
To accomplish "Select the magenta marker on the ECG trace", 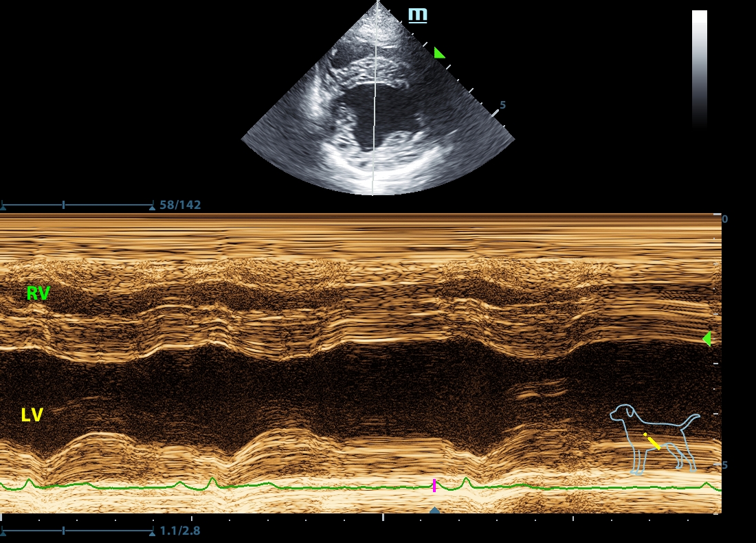I will [x=434, y=486].
